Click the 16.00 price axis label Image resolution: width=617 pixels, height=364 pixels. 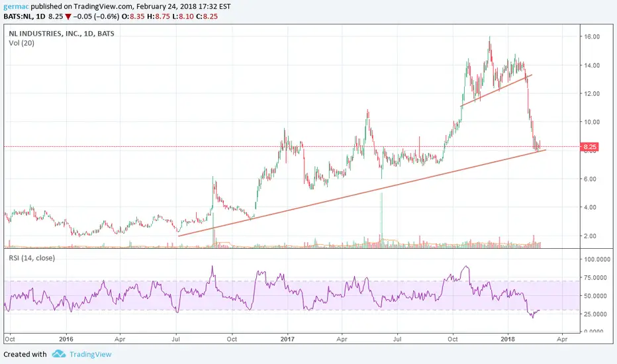[x=592, y=36]
